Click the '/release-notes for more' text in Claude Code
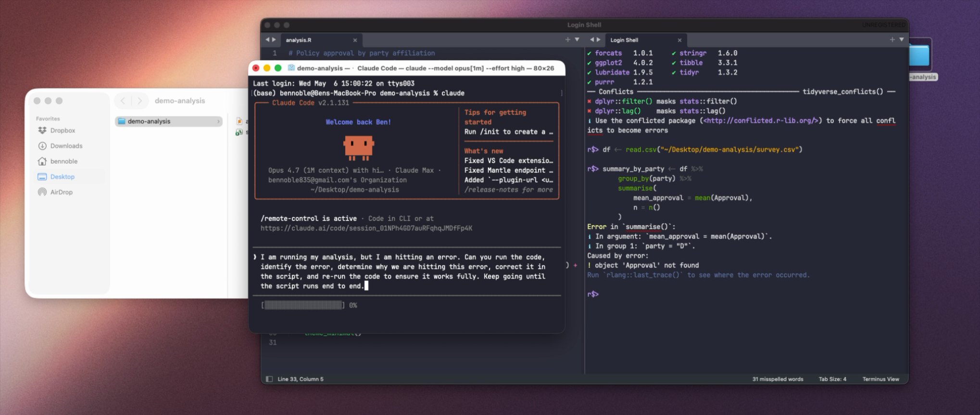The height and width of the screenshot is (415, 980). pos(509,190)
